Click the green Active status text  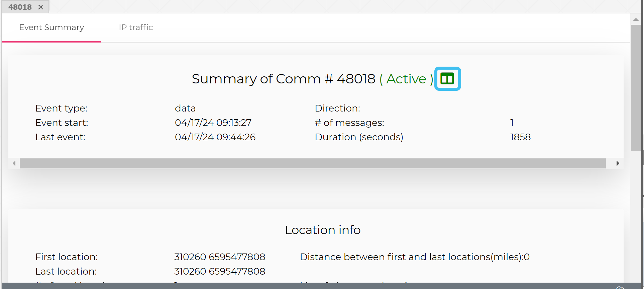(x=406, y=79)
